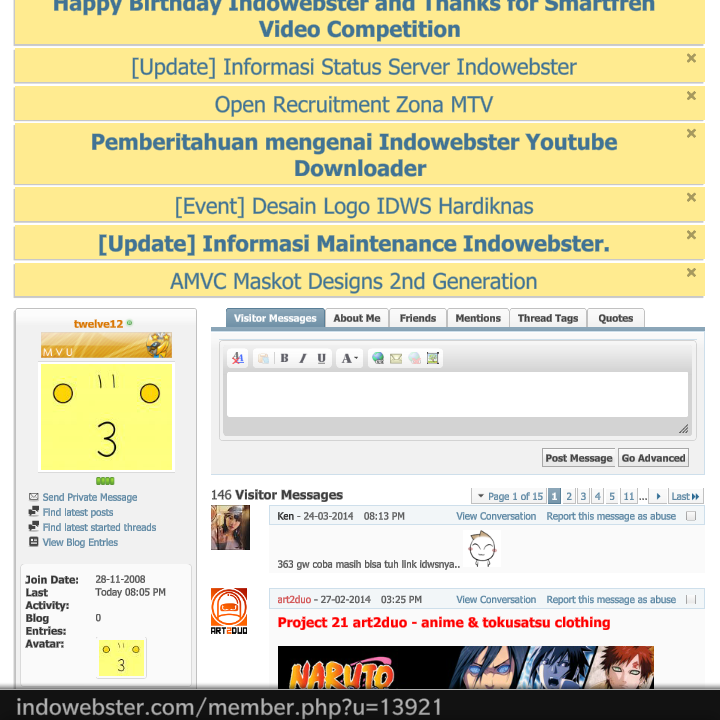720x720 pixels.
Task: Focus the visitor message text area
Action: point(457,394)
